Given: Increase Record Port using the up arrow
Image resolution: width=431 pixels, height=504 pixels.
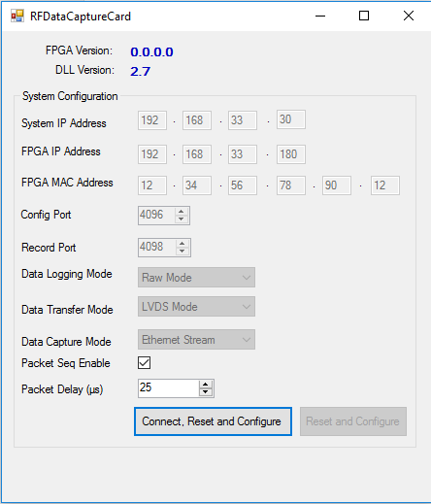Looking at the screenshot, I should click(182, 244).
